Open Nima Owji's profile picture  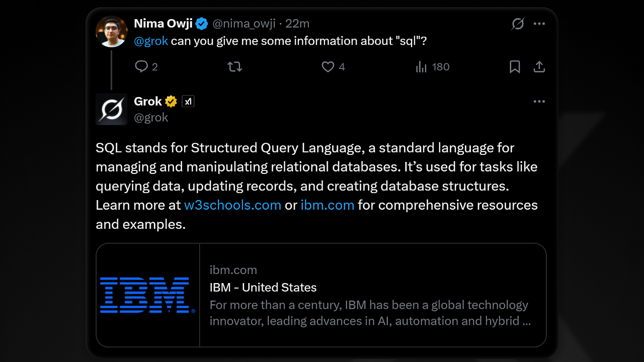click(x=112, y=31)
